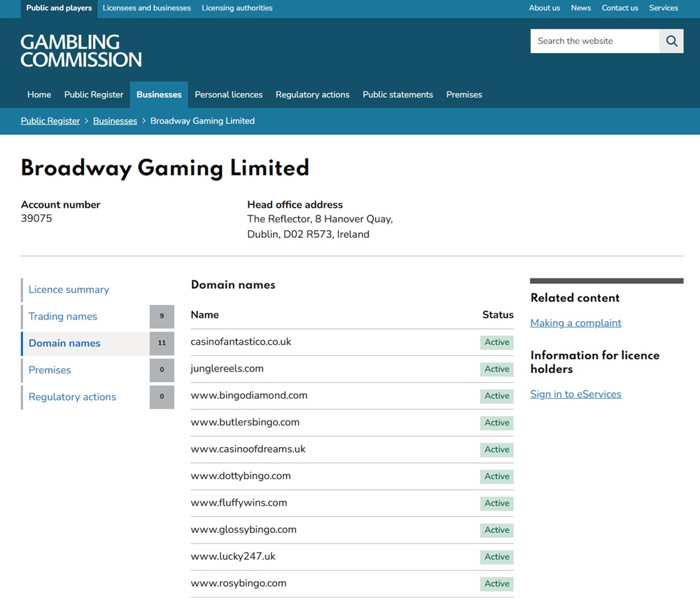700x610 pixels.
Task: Click Active status for junglereels.com
Action: pos(497,369)
